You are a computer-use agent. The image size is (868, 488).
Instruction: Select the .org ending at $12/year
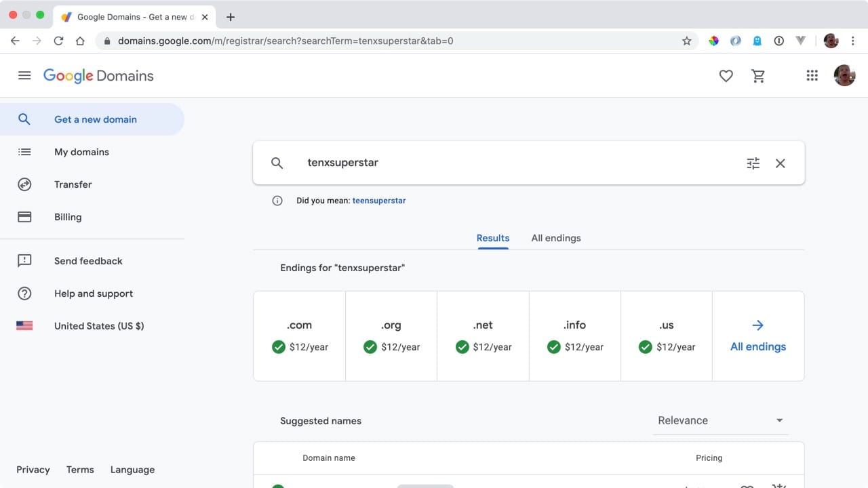(391, 336)
